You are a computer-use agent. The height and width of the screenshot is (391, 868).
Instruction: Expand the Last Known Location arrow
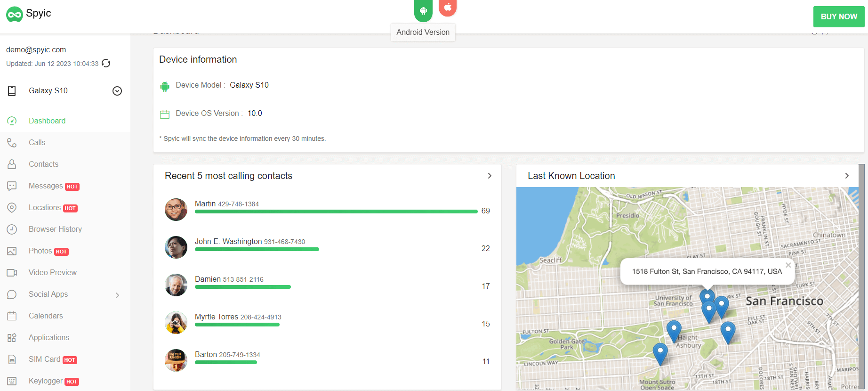[x=847, y=176]
